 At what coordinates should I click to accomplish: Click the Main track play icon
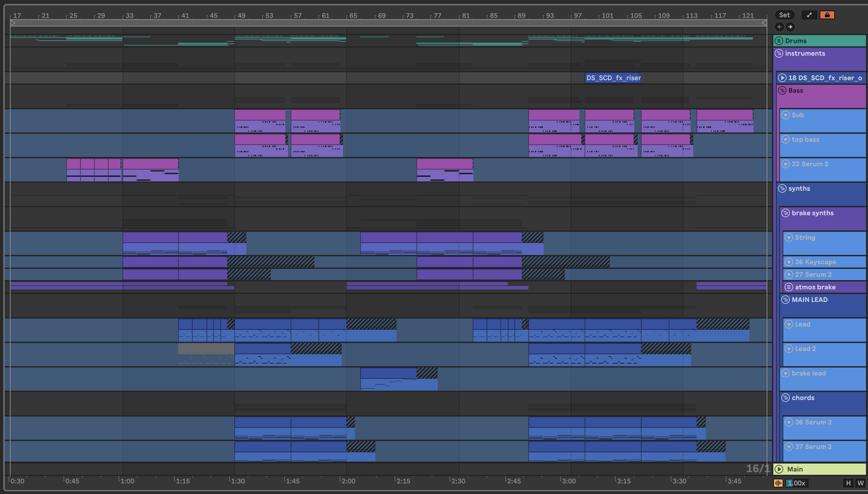click(779, 469)
